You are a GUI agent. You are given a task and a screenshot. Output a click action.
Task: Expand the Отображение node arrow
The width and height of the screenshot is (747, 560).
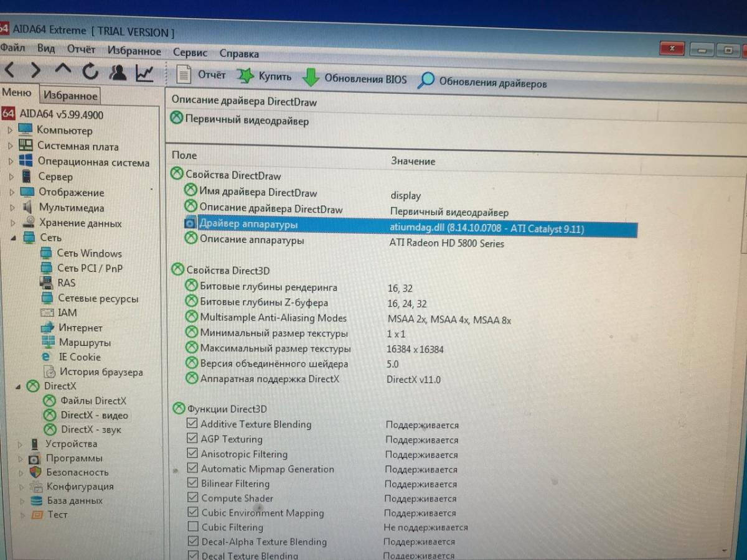point(12,192)
